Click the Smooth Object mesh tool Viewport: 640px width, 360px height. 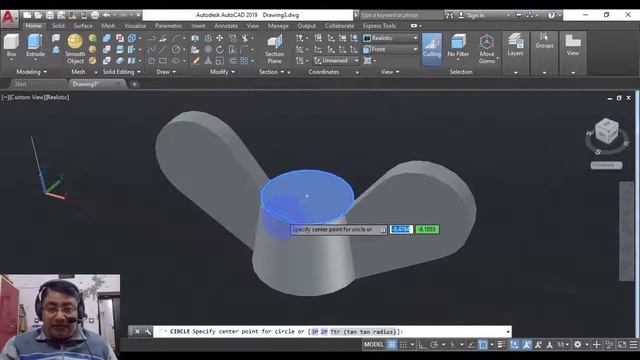pos(75,49)
